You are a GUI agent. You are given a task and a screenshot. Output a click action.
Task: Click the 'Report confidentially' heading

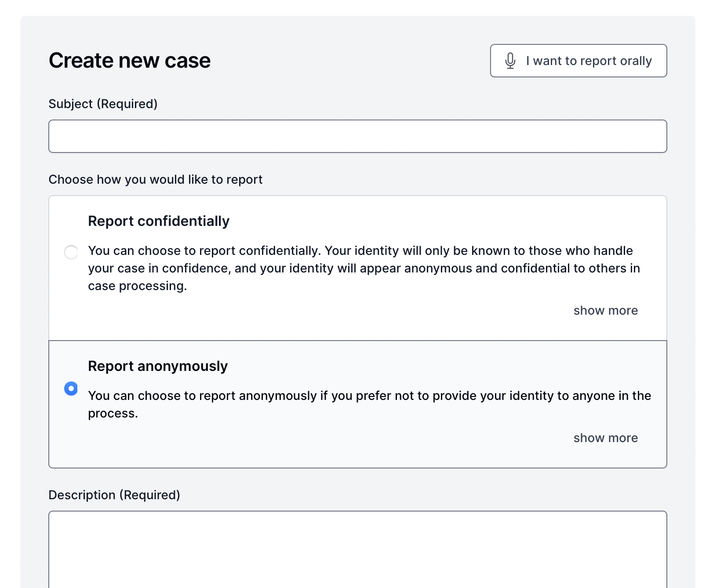tap(159, 221)
